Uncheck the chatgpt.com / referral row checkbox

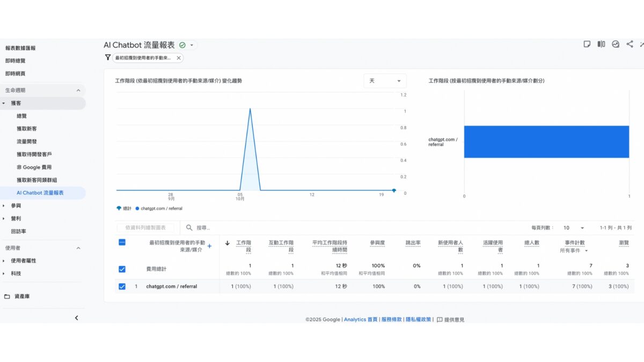[x=122, y=286]
